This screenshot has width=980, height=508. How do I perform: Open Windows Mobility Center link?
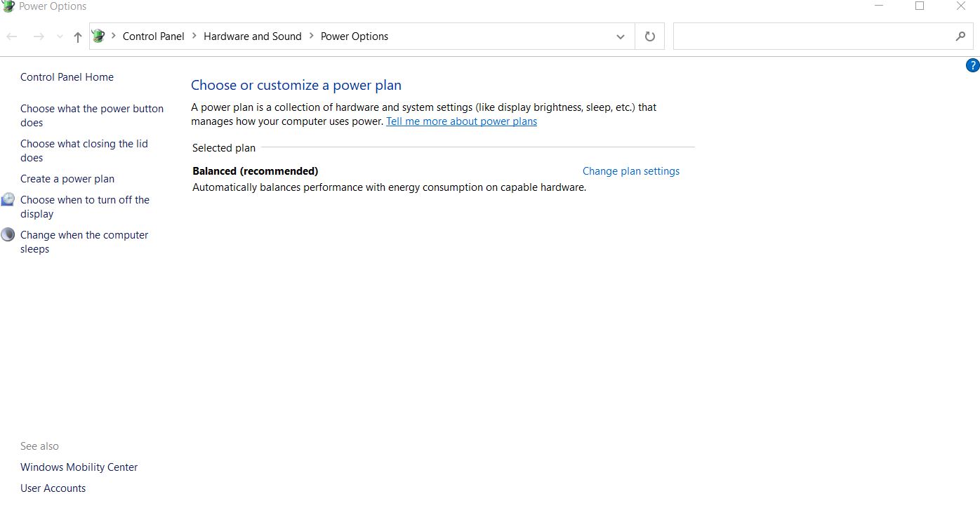coord(79,467)
